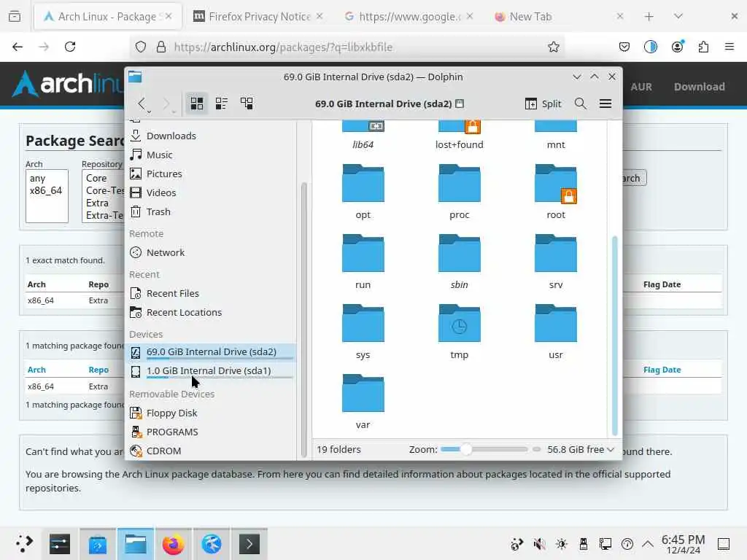Switch Dolphin to Icons view mode
Viewport: 747px width, 560px height.
[197, 104]
